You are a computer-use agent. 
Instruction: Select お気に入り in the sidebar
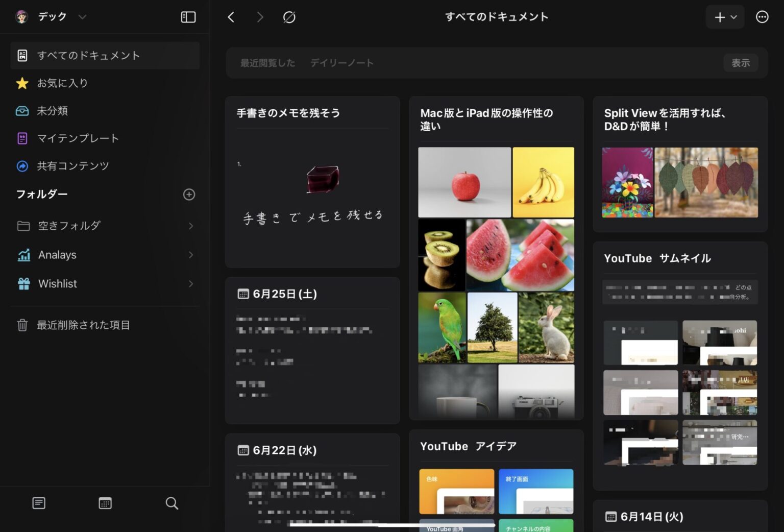click(62, 83)
